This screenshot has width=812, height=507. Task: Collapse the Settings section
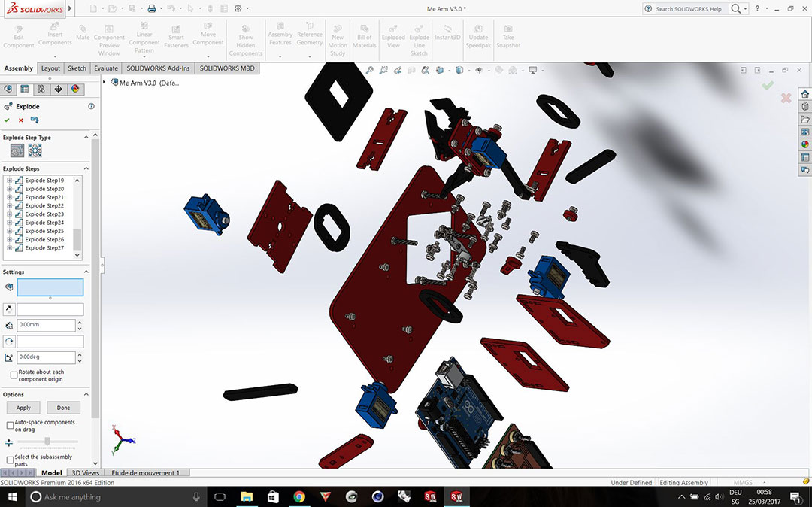tap(86, 272)
